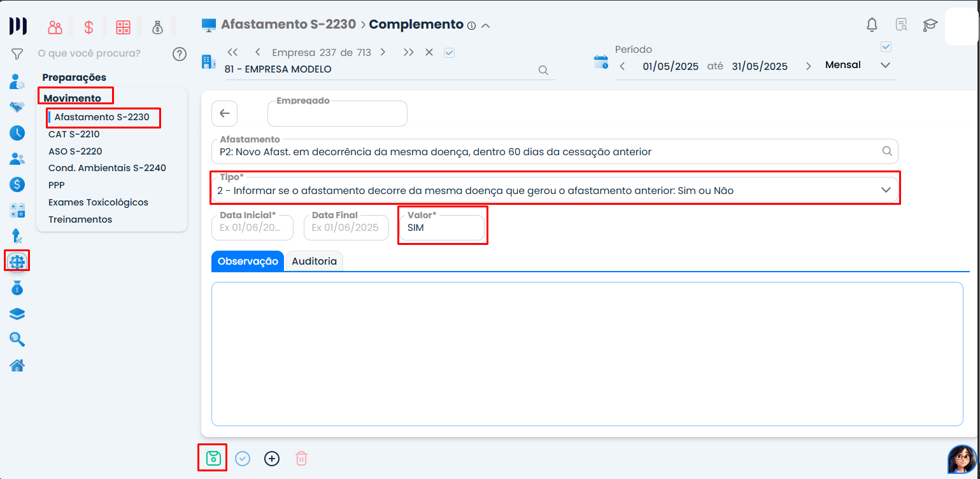Select Cond. Ambientais S-2240 menu item
Viewport: 980px width, 479px height.
107,168
